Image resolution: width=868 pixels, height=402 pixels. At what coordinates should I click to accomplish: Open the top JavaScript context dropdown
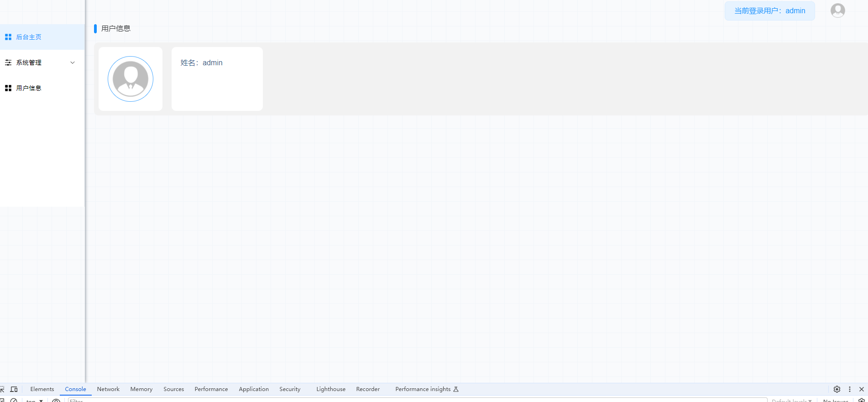pos(35,400)
